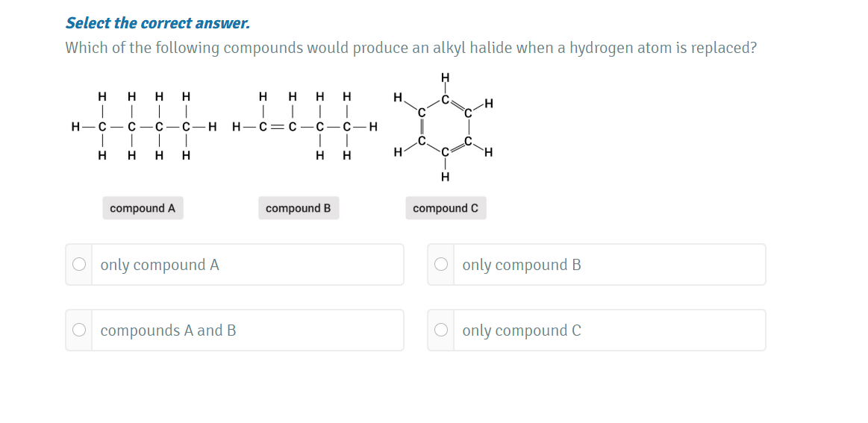Image resolution: width=868 pixels, height=423 pixels.
Task: Click the "compounds A and B" answer text
Action: [168, 330]
